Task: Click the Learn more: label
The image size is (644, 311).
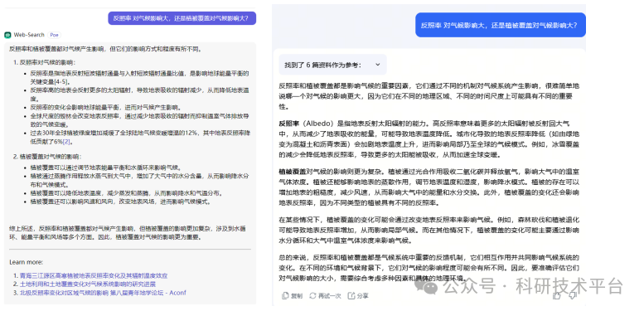Action: [26, 262]
